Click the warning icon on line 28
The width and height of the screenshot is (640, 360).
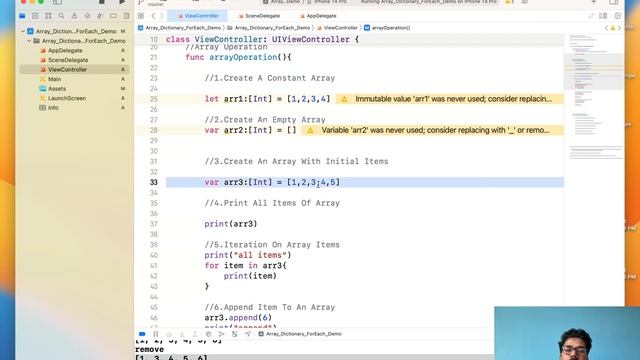coord(310,130)
